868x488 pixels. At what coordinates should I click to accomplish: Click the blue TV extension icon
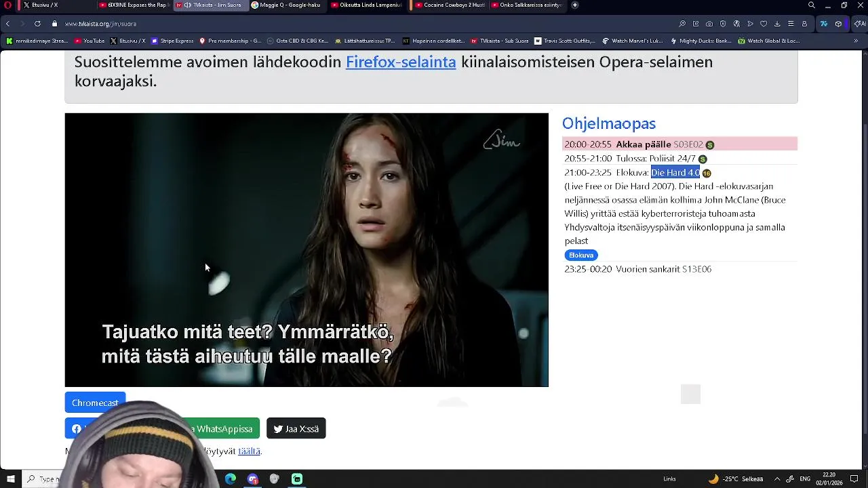[x=824, y=24]
